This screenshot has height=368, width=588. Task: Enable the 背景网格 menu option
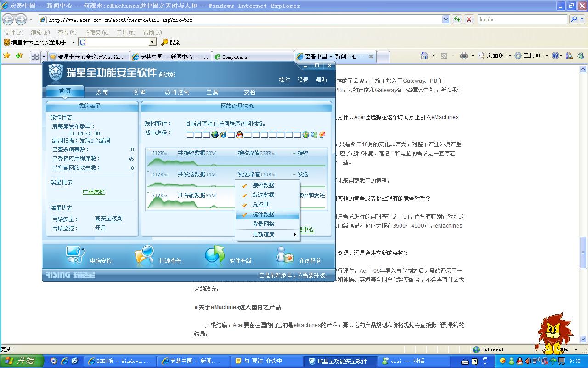pyautogui.click(x=267, y=224)
